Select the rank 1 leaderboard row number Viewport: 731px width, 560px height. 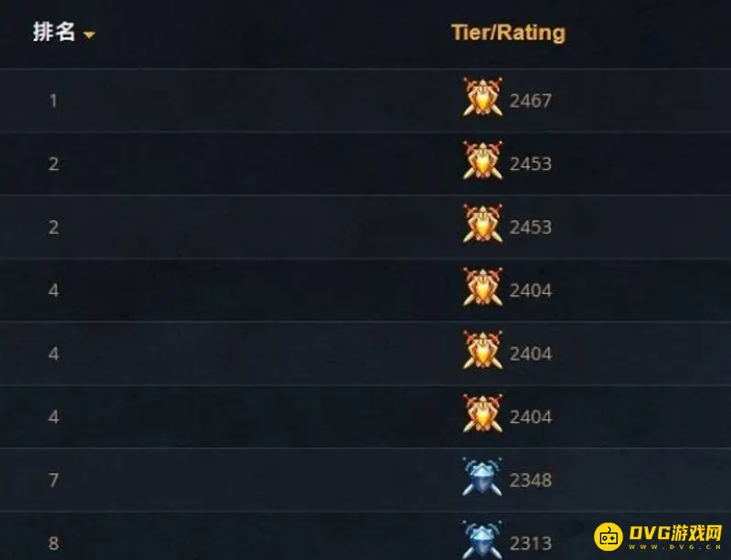[54, 100]
